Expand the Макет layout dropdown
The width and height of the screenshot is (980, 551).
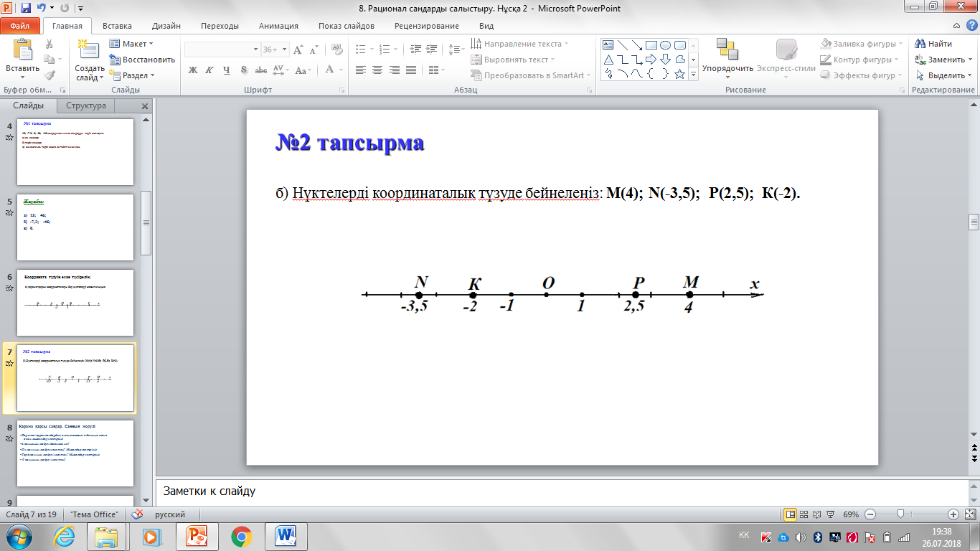133,44
